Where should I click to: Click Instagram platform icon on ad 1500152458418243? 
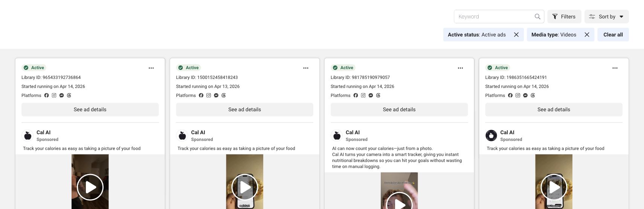(x=209, y=95)
